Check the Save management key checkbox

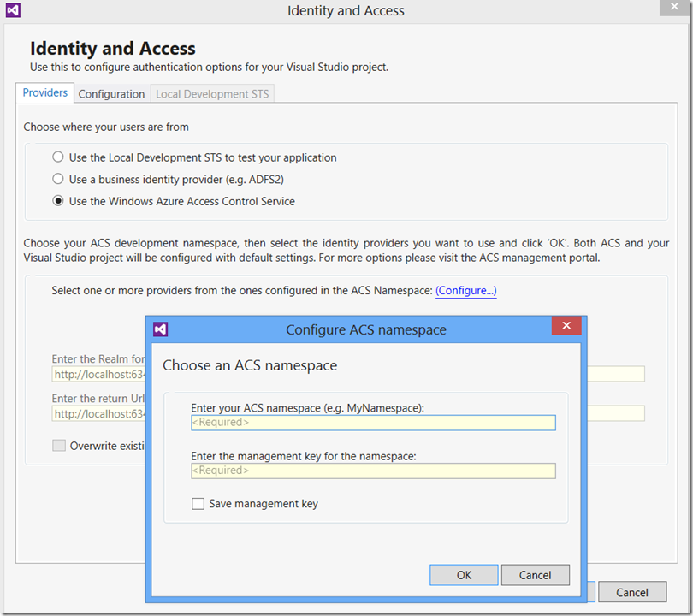click(198, 504)
